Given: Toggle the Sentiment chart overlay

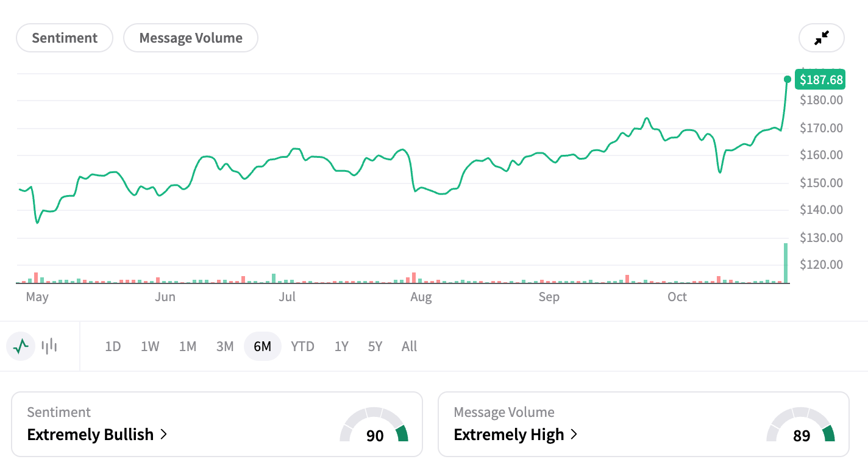Looking at the screenshot, I should click(65, 38).
